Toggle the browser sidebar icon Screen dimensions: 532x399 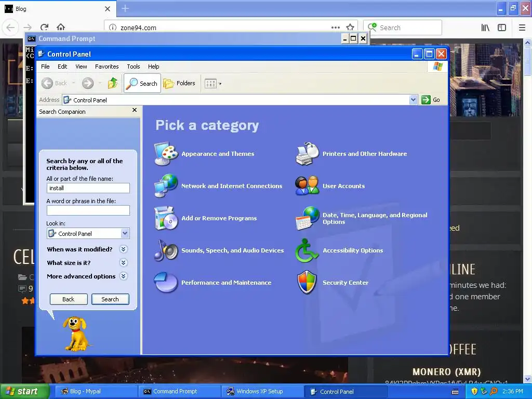click(x=502, y=28)
